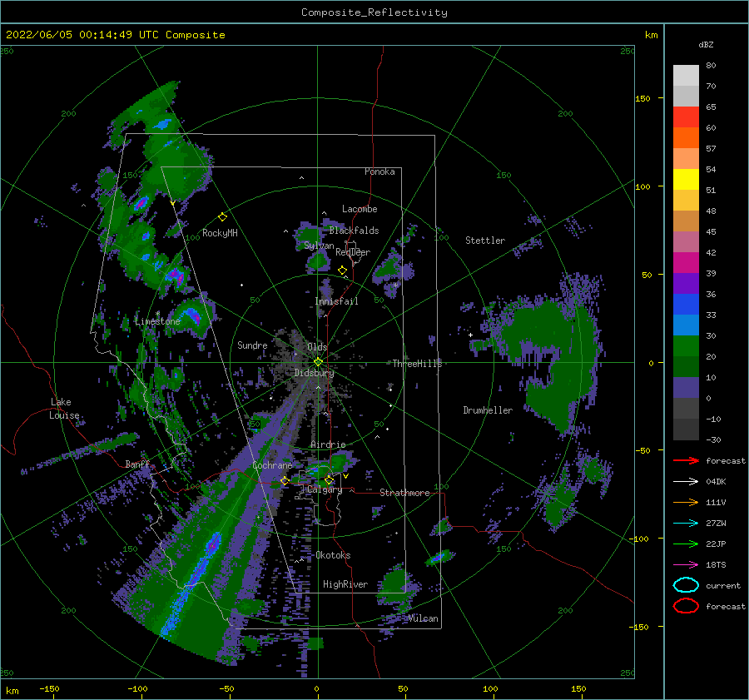Click the yellow diamond marker near RockyMH

(222, 216)
